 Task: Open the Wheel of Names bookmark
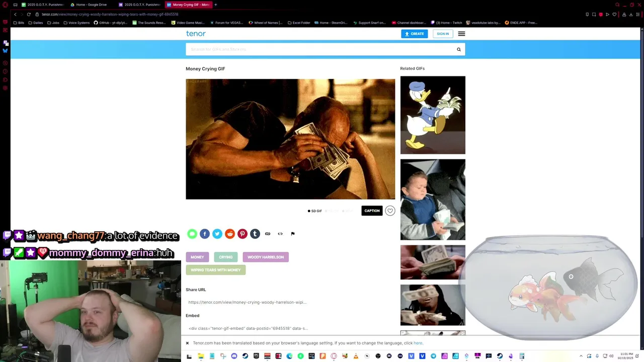266,23
